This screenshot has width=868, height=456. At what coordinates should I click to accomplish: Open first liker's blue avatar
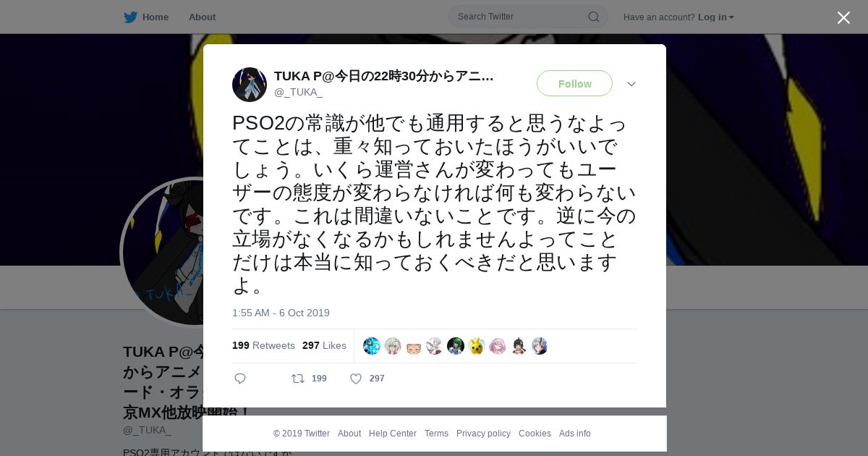point(372,346)
